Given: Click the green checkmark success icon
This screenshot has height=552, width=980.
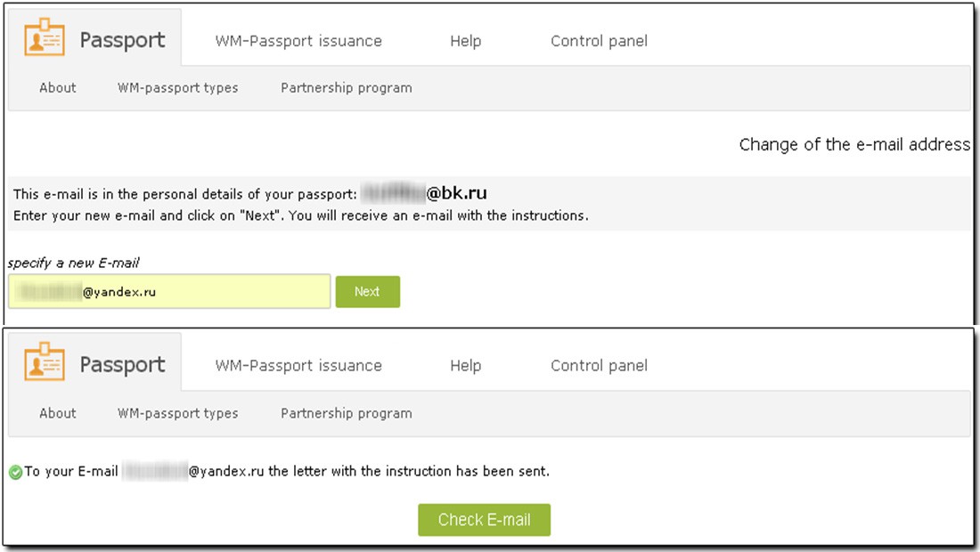Looking at the screenshot, I should point(15,472).
